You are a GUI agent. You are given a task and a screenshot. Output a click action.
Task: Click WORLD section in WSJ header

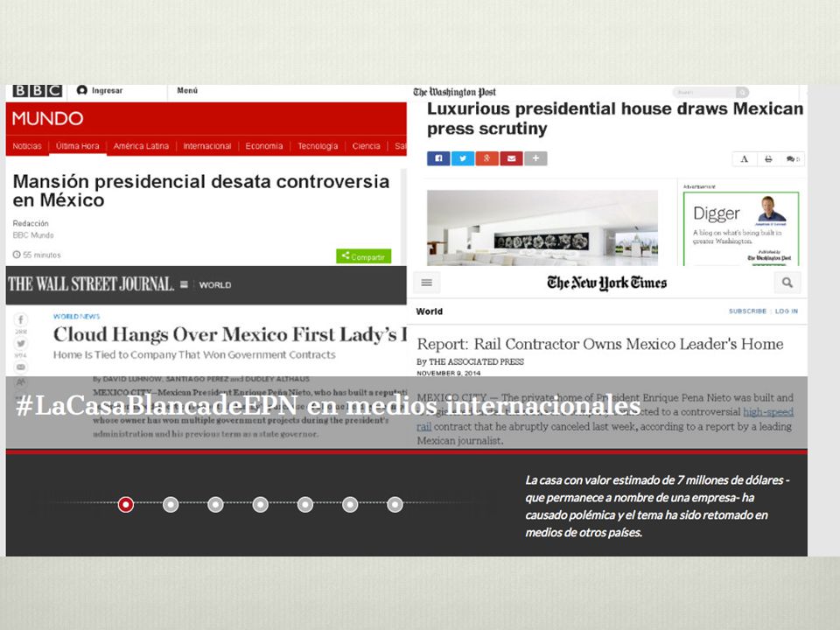pyautogui.click(x=215, y=285)
